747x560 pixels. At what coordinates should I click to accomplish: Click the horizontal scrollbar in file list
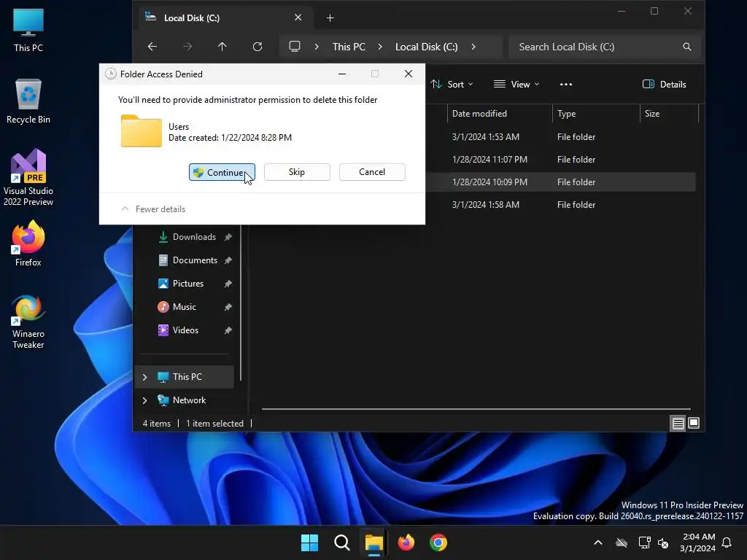click(x=476, y=408)
